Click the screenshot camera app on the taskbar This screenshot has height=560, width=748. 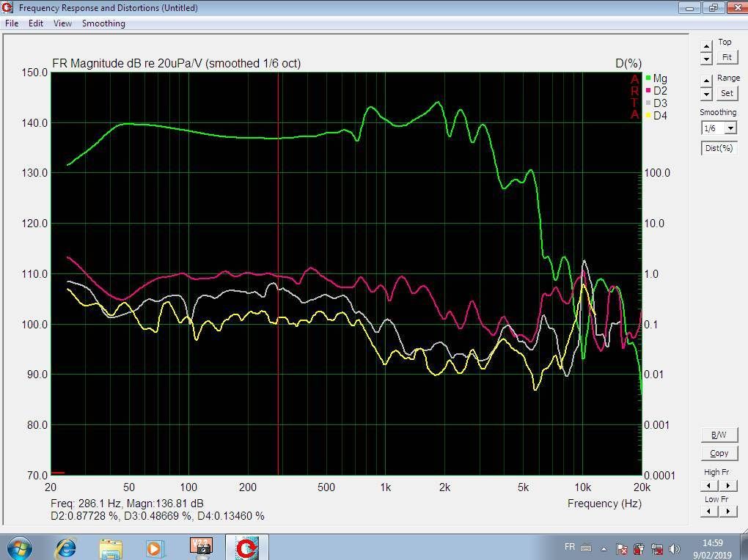201,548
